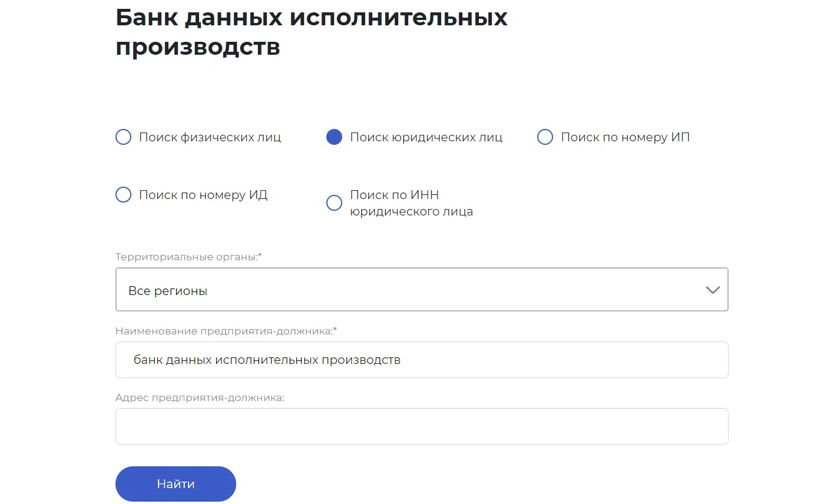This screenshot has width=837, height=504.
Task: Click "Поиск по ИНН юридического лица" label text
Action: (x=411, y=203)
